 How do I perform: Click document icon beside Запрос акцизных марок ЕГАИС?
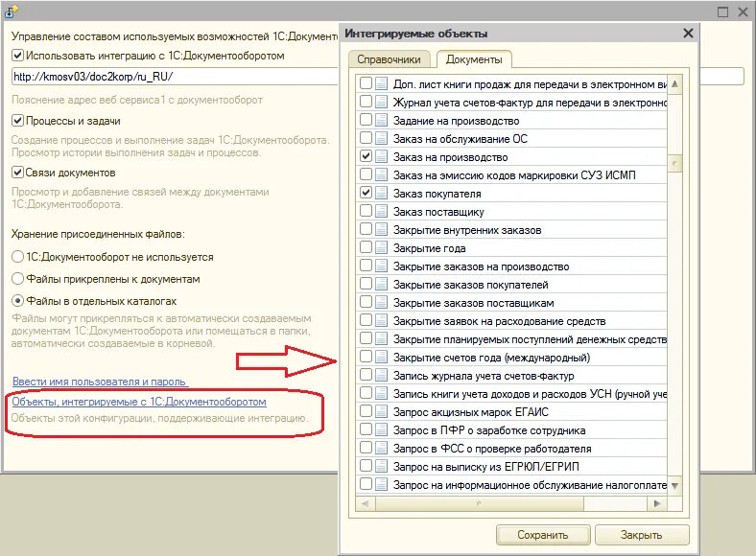[382, 412]
